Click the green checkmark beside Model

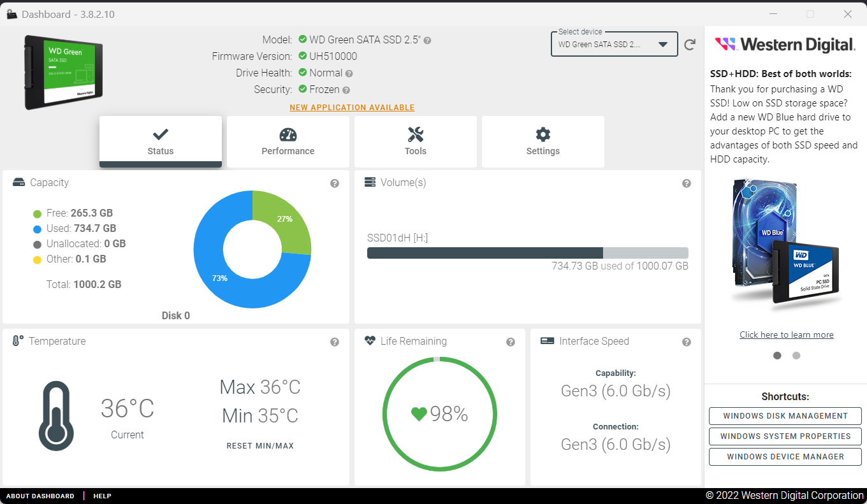pyautogui.click(x=303, y=40)
